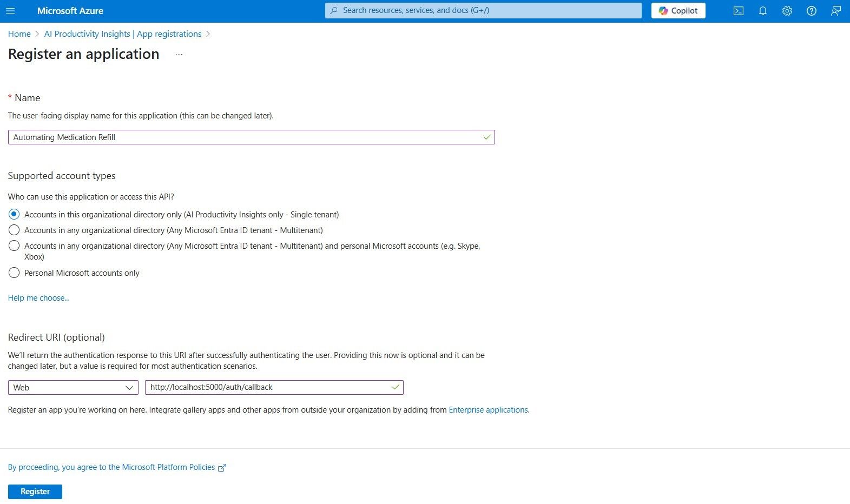Viewport: 850px width, 504px height.
Task: Click the 'Redirect URI (optional)' heading
Action: (56, 337)
